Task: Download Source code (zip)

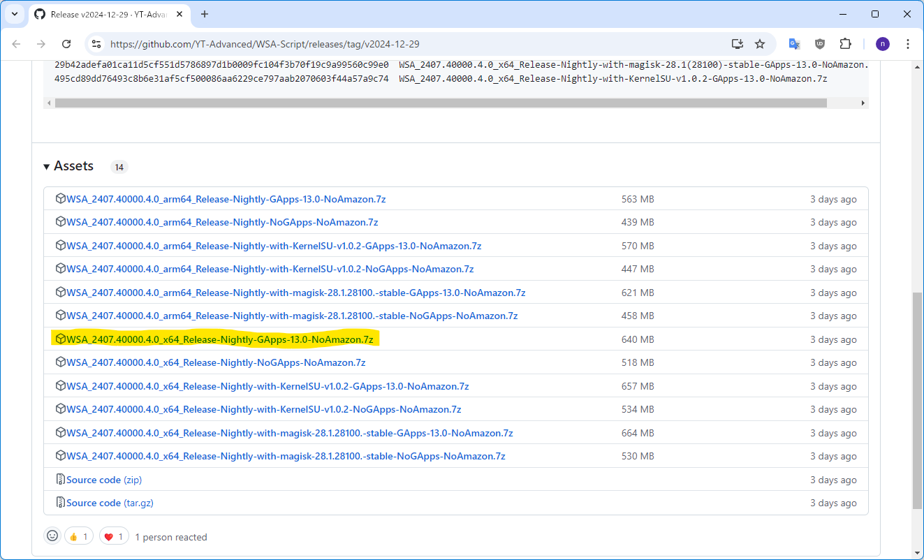Action: coord(104,480)
